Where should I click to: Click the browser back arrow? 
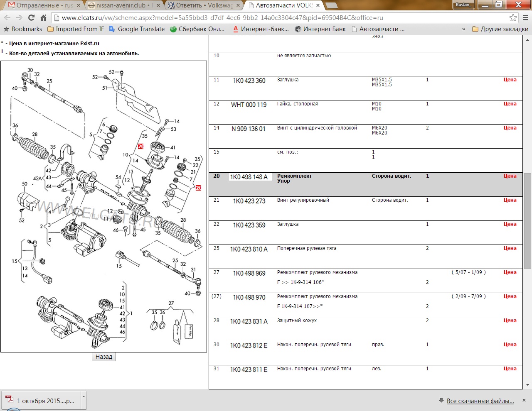coord(7,17)
